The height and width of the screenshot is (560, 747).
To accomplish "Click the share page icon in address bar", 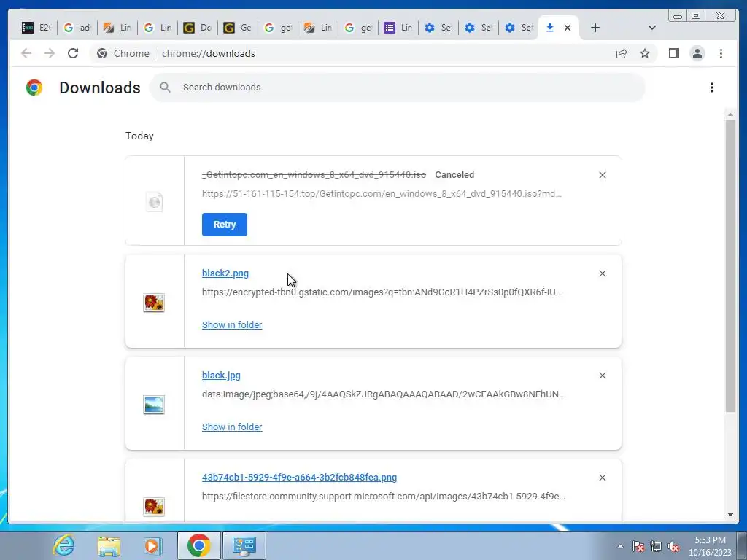I will click(x=622, y=53).
